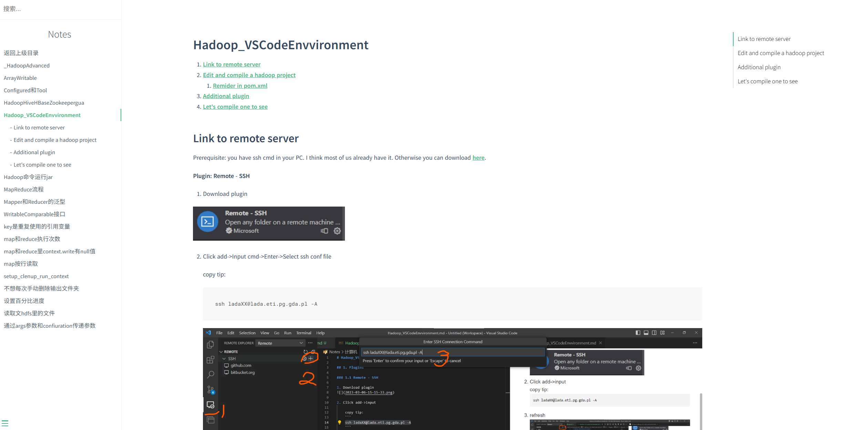Open the VS Code remote explorer screenshot

[x=452, y=379]
